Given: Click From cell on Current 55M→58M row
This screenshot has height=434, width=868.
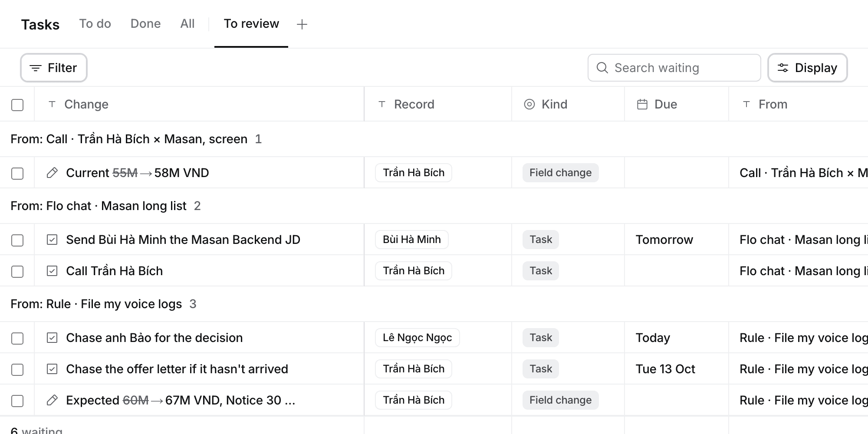Looking at the screenshot, I should [x=799, y=173].
